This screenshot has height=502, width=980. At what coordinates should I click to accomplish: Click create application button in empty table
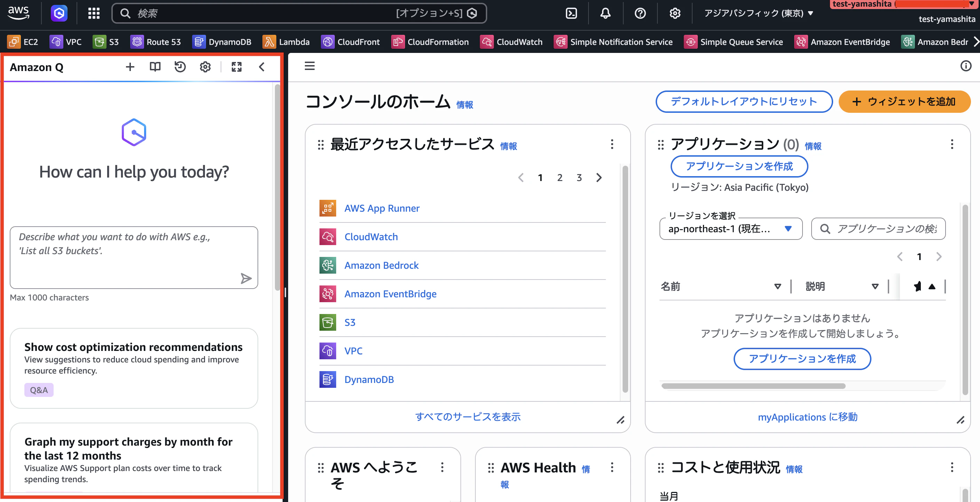point(802,359)
